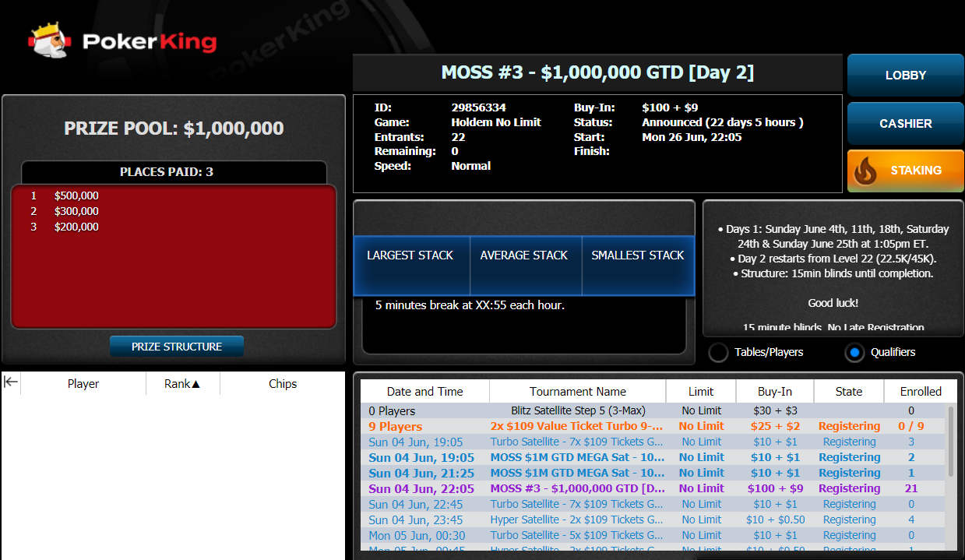Select the 2x $109 Value Ticket Turbo row
The image size is (965, 560).
(x=578, y=426)
